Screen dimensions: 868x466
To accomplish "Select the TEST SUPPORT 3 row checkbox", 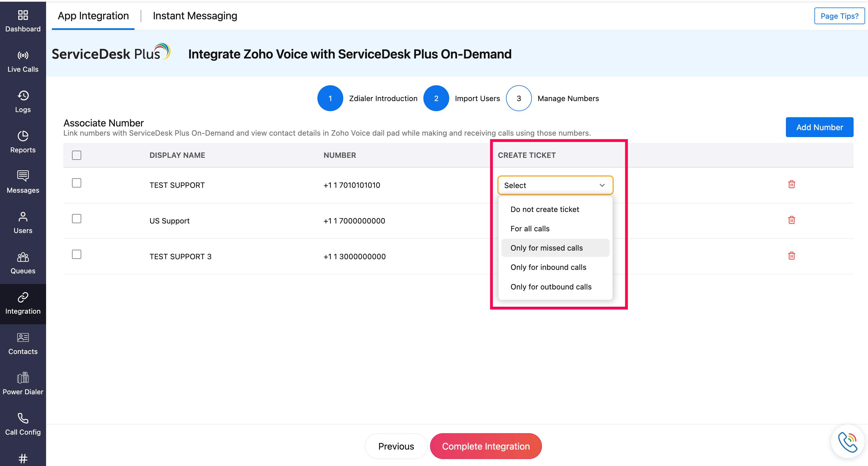I will [x=77, y=254].
